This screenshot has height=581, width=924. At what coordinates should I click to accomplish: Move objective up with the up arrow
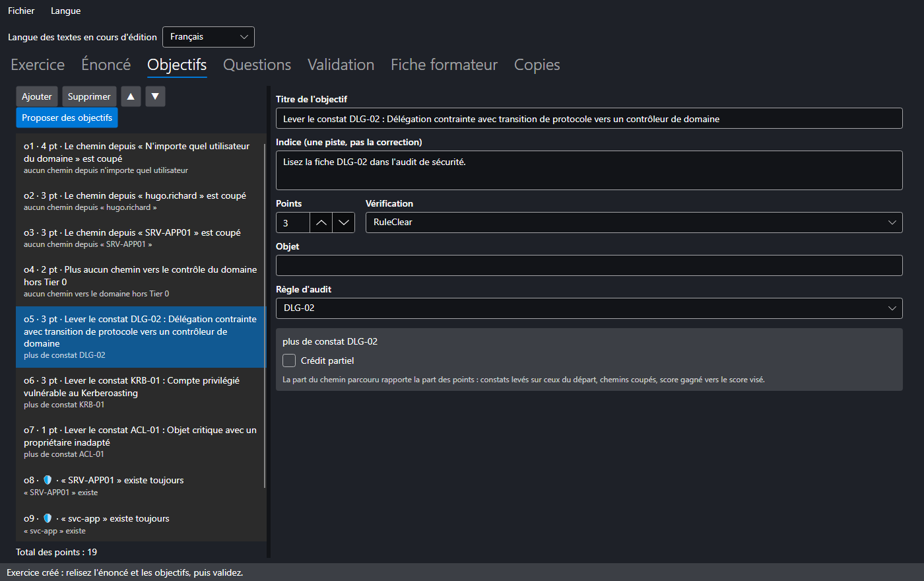click(x=131, y=96)
